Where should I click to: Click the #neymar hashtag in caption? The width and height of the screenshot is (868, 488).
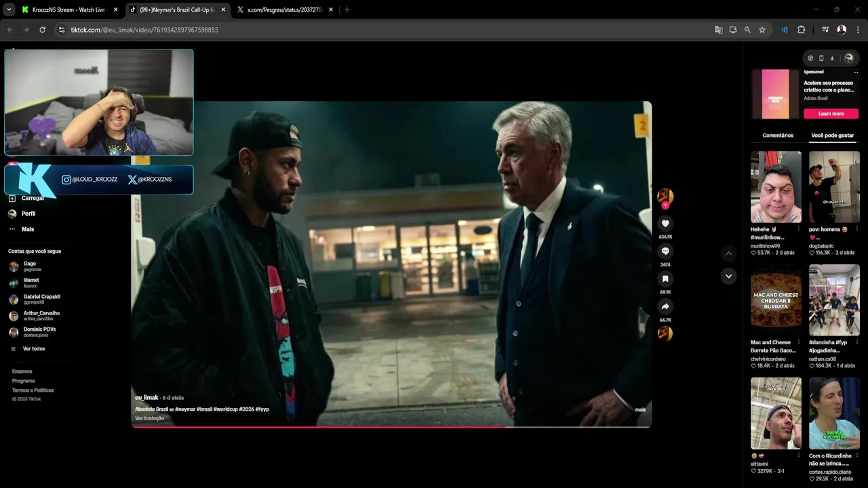click(185, 409)
